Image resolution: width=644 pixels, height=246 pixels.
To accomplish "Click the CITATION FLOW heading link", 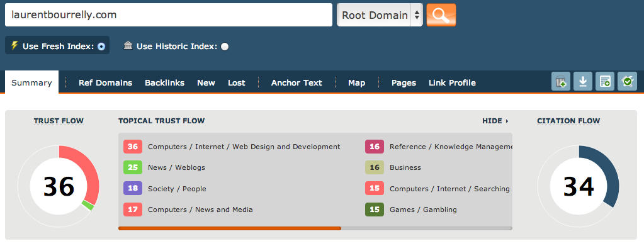I will (568, 121).
